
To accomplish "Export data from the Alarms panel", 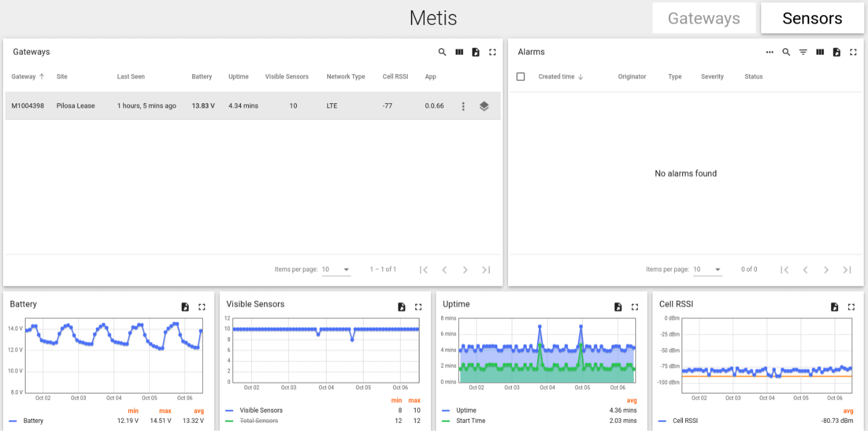I will (x=836, y=52).
